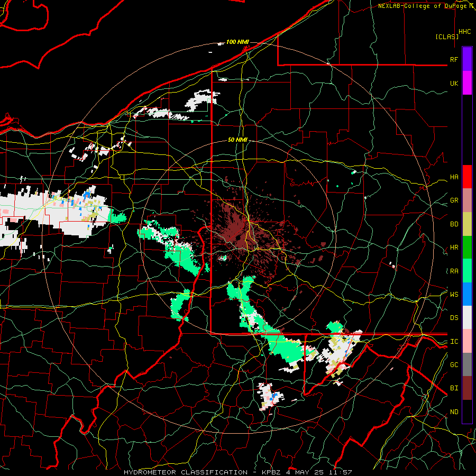Click the RA legend label
Screen dimensions: 476x476
(454, 271)
